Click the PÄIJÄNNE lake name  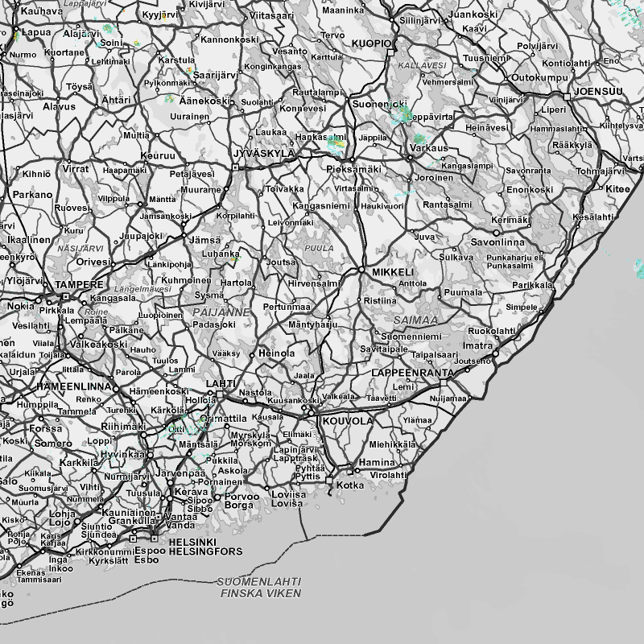(x=221, y=312)
